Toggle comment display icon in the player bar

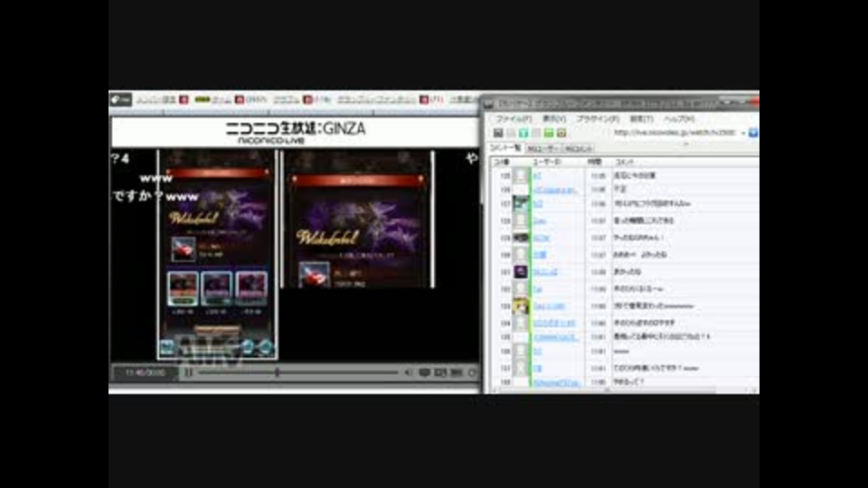[425, 373]
